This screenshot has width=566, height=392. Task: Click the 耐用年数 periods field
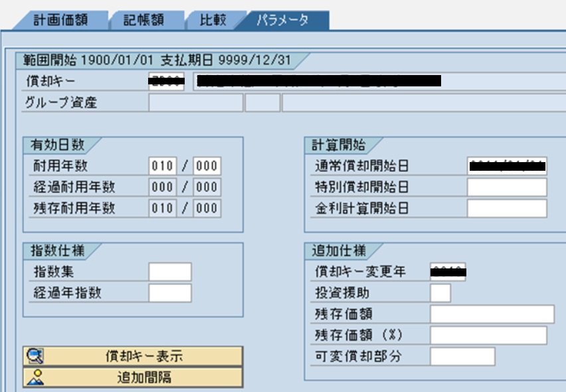click(207, 166)
